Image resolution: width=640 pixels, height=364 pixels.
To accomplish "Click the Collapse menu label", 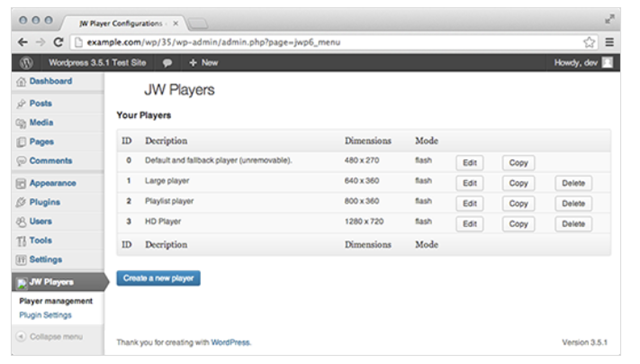I will click(x=56, y=337).
